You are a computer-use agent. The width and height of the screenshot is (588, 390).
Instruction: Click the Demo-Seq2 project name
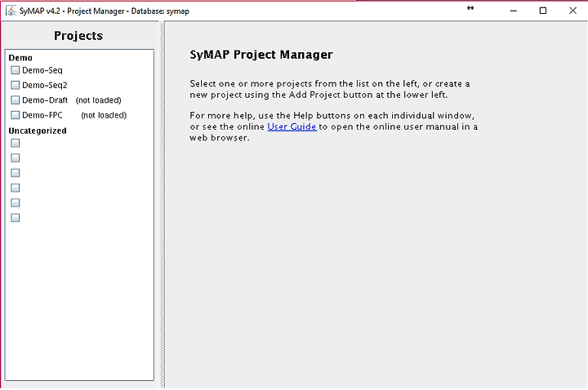click(45, 85)
